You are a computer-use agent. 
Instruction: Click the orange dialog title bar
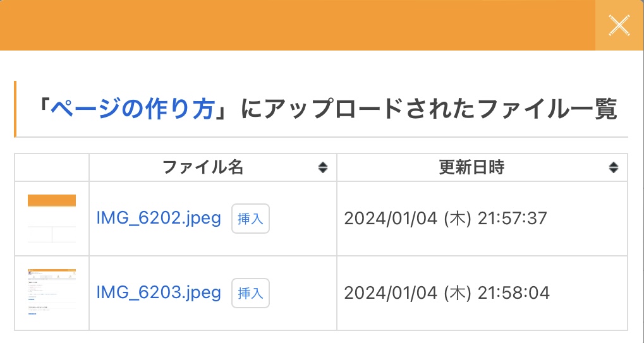click(x=298, y=25)
